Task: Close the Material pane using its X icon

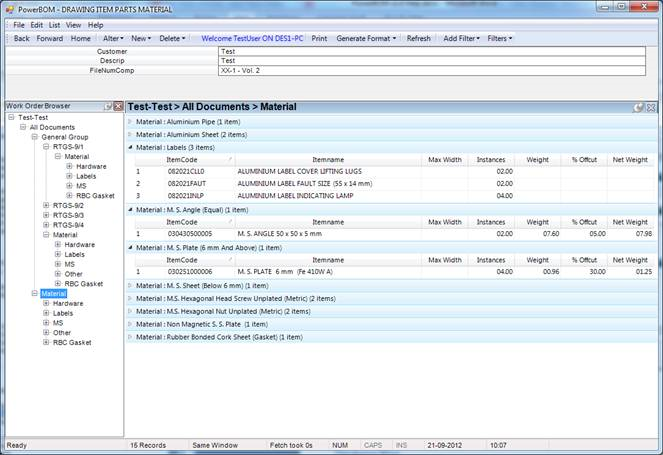Action: point(650,106)
